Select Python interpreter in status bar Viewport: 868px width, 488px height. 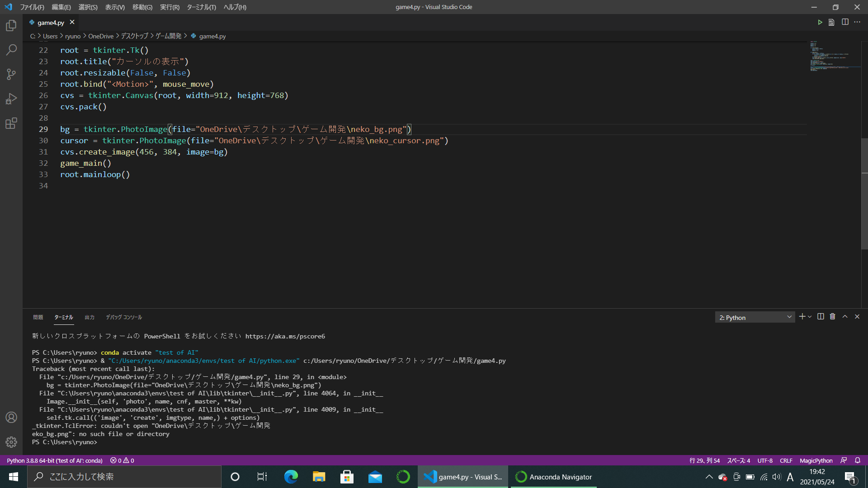tap(55, 460)
